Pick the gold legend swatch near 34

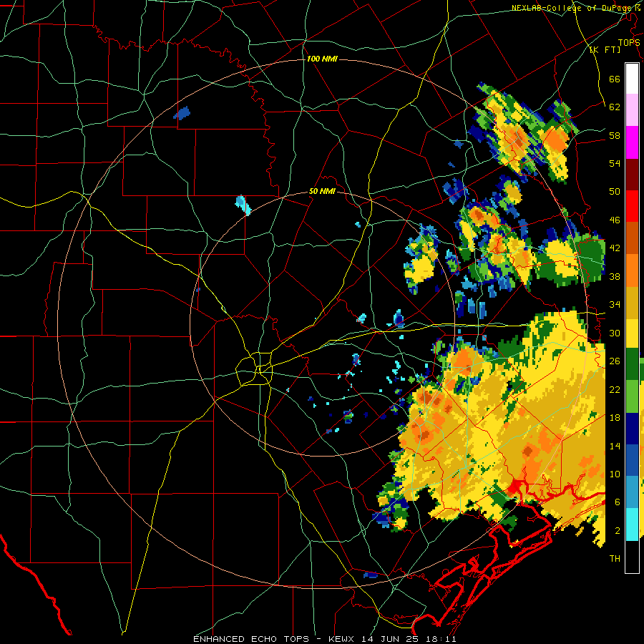click(632, 303)
